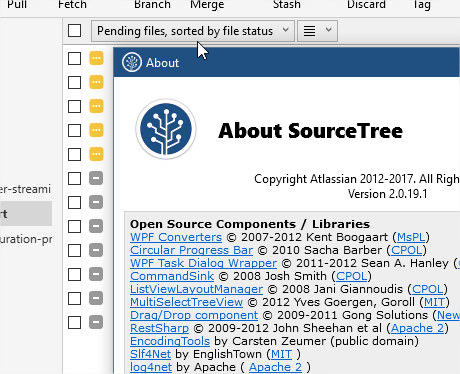460x374 pixels.
Task: Click the Merge toolbar button
Action: [207, 5]
